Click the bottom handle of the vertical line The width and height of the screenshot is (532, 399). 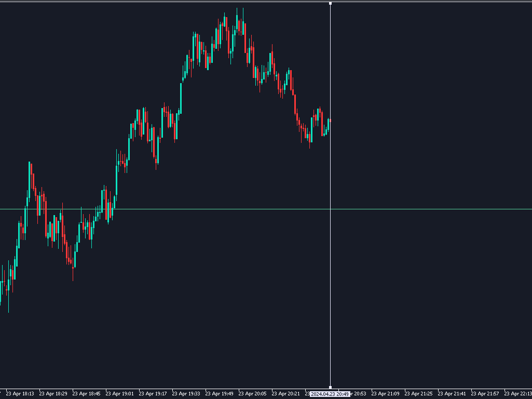pos(330,387)
